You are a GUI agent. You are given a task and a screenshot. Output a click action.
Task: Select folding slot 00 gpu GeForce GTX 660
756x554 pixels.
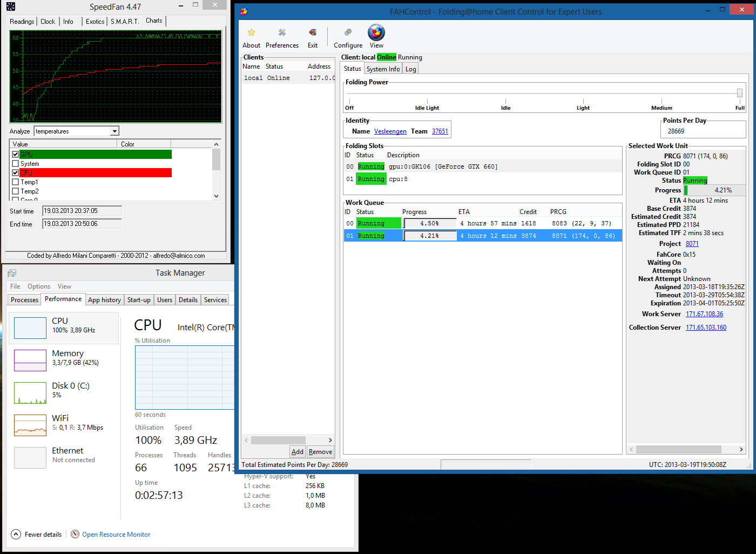tap(483, 166)
